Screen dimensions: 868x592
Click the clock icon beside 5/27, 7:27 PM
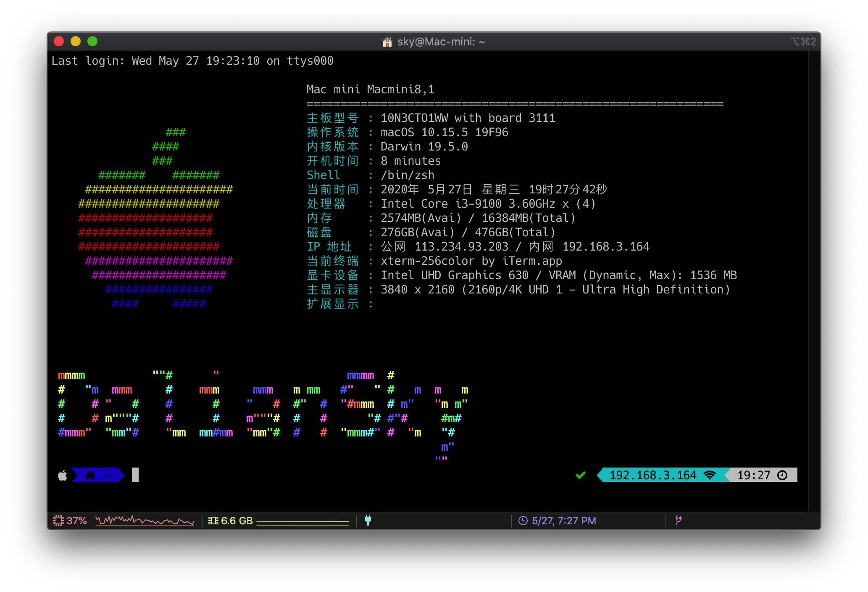tap(523, 521)
